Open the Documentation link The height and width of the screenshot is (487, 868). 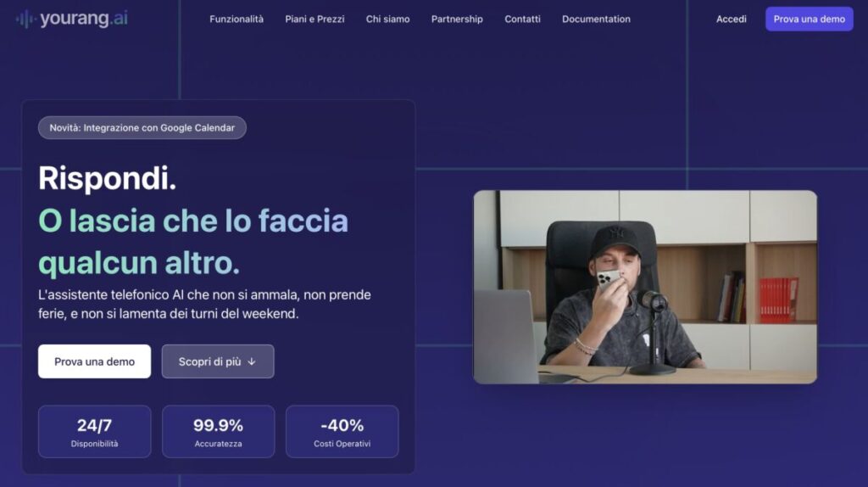point(596,19)
